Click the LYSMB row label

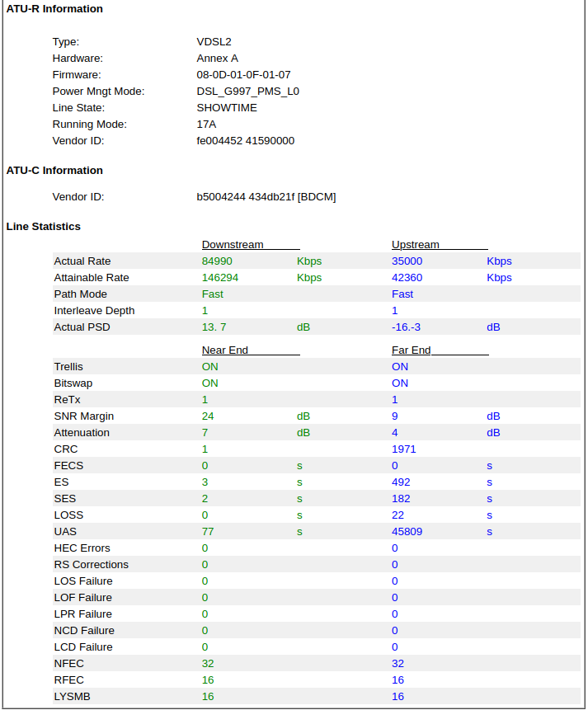[72, 697]
